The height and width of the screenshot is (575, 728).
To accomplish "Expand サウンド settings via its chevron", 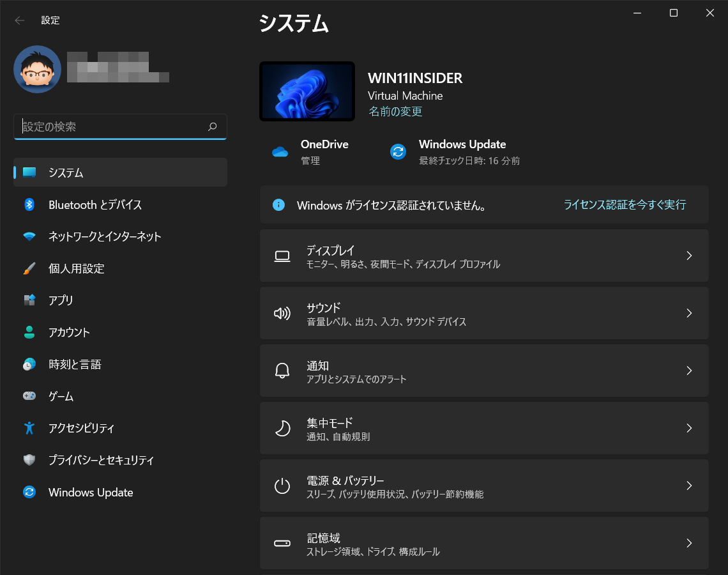I will [x=689, y=313].
